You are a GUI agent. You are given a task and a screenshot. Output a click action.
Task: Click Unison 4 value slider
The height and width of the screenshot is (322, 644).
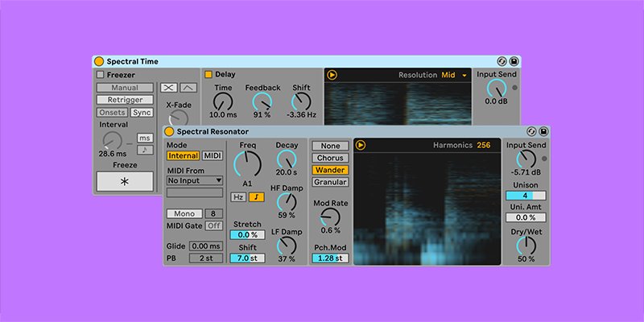526,196
